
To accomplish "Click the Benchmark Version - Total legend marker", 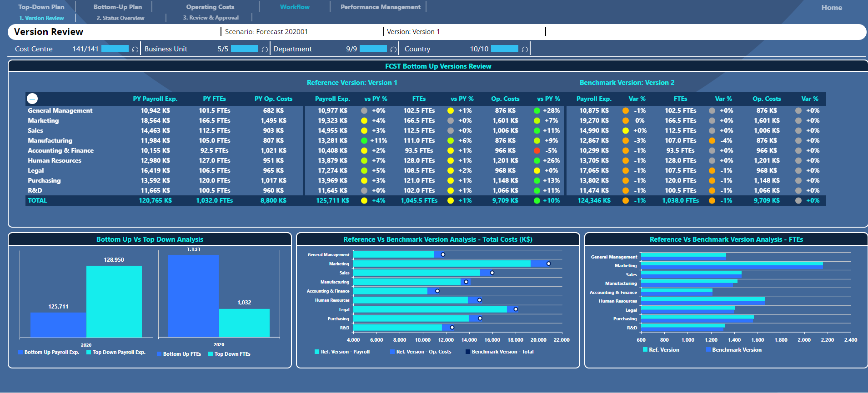I will tap(468, 352).
